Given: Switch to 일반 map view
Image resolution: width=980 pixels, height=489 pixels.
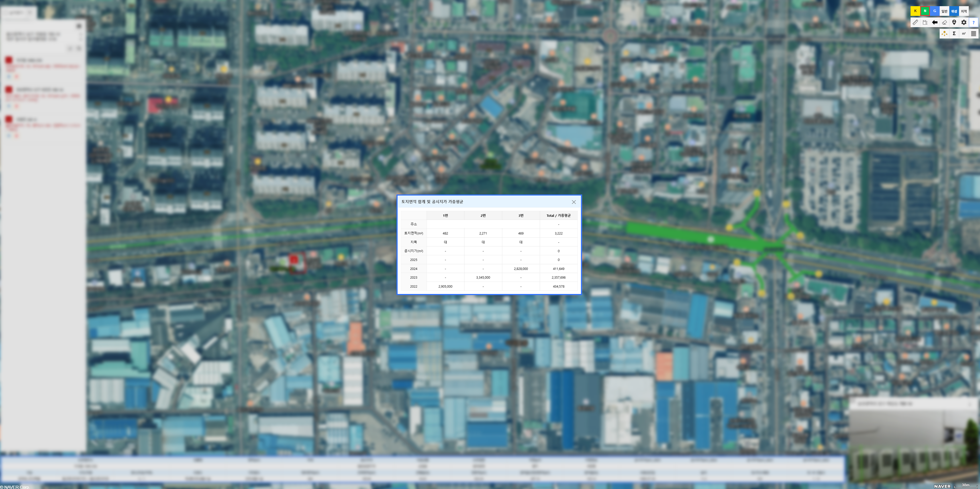Looking at the screenshot, I should click(944, 11).
